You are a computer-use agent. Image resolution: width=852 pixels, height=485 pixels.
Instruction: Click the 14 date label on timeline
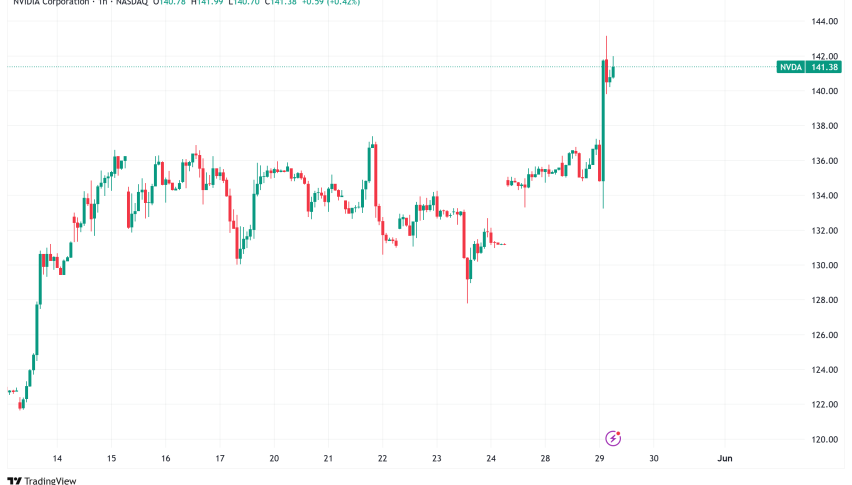pyautogui.click(x=57, y=458)
